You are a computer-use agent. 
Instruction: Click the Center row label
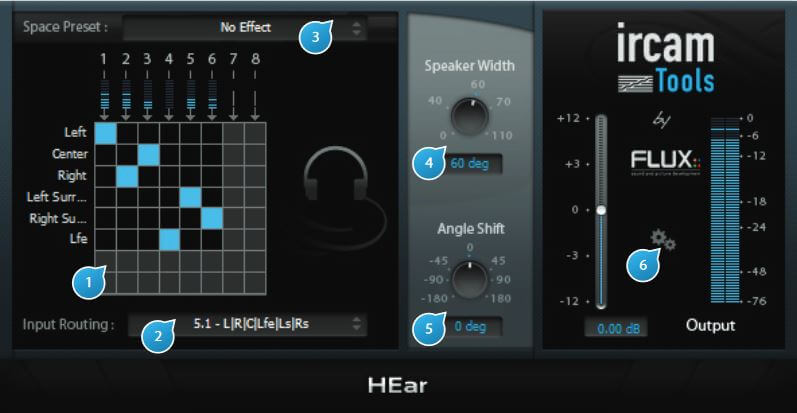70,154
